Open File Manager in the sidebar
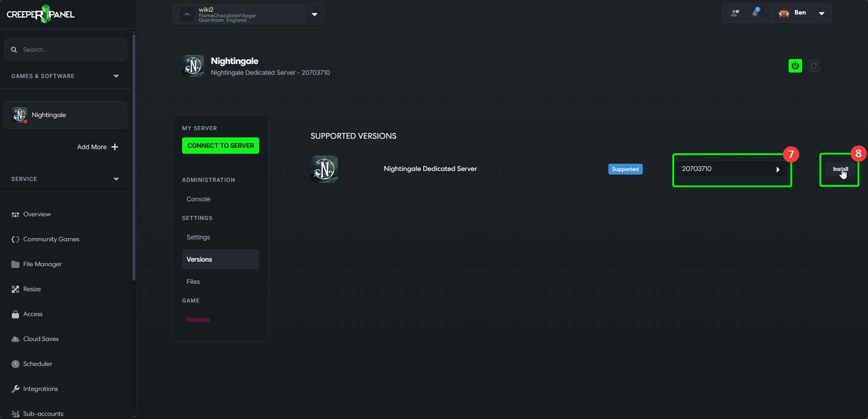Viewport: 868px width, 419px height. (x=42, y=264)
